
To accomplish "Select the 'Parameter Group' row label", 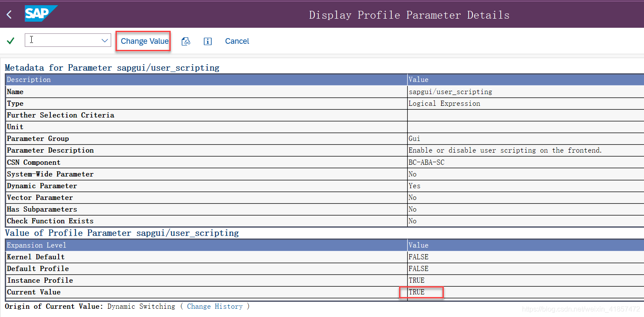I will [x=38, y=139].
